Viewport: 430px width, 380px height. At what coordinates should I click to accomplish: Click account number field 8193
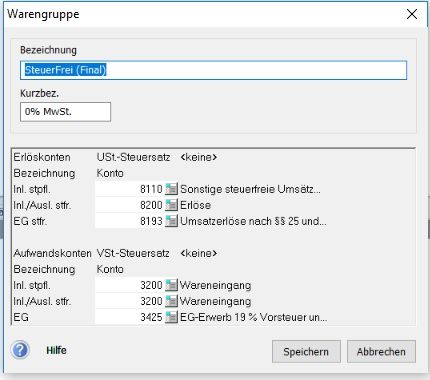130,221
